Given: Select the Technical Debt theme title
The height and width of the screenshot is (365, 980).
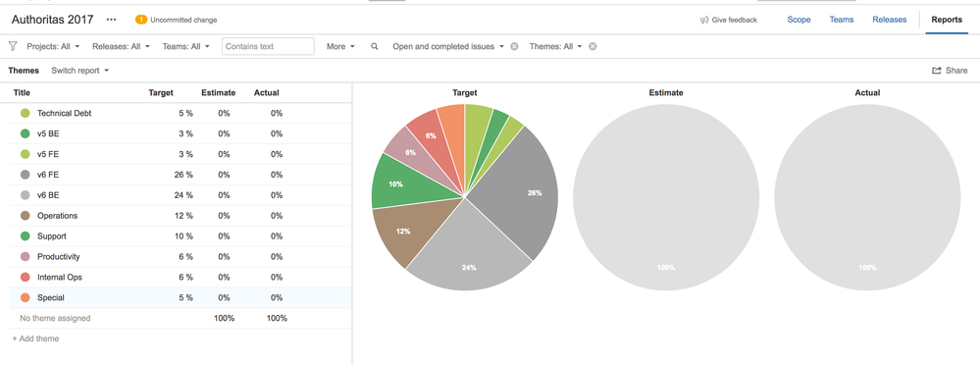Looking at the screenshot, I should click(65, 113).
